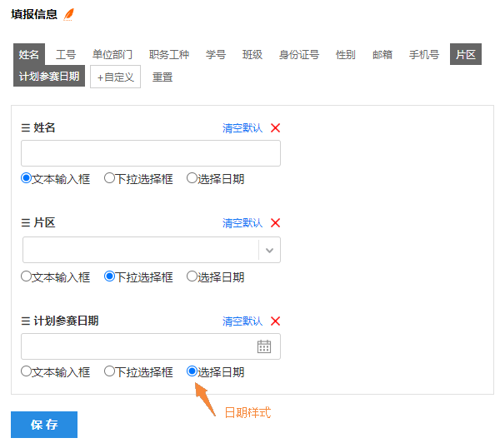Remove 计划参赛日期 field via red X

275,321
